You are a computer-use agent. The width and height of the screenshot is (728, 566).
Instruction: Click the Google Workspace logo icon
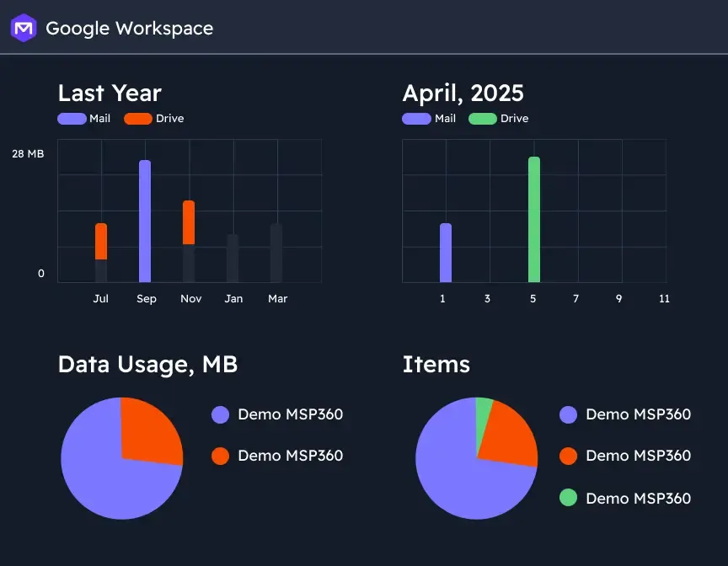23,28
